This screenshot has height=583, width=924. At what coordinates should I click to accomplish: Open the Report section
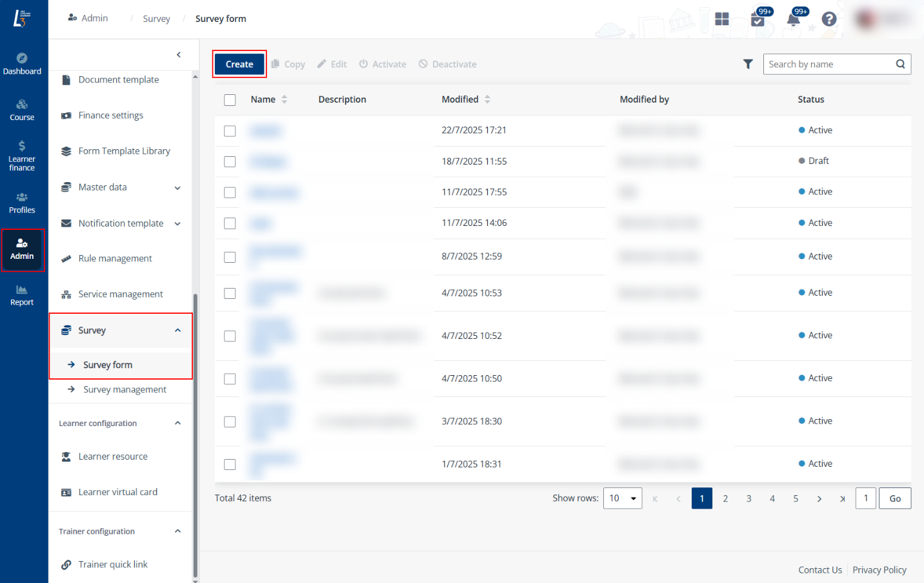pyautogui.click(x=23, y=295)
